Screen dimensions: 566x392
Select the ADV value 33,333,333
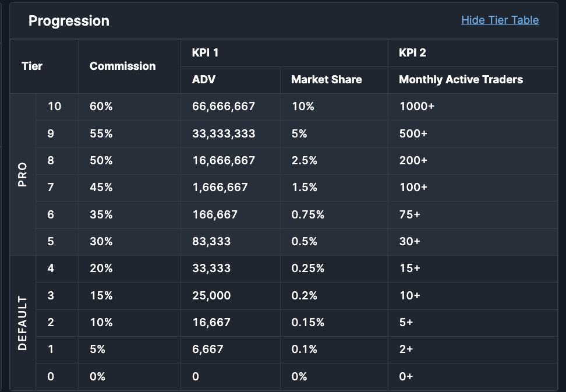pyautogui.click(x=224, y=133)
